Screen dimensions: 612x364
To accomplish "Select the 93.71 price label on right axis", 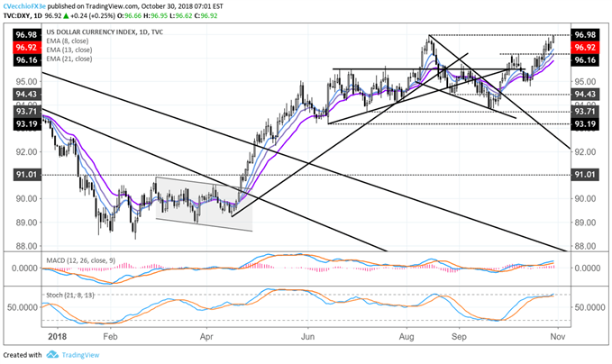I will 585,112.
